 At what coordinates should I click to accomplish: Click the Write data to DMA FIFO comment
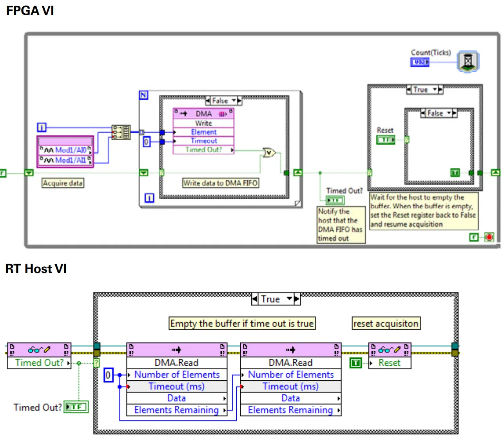tap(221, 183)
